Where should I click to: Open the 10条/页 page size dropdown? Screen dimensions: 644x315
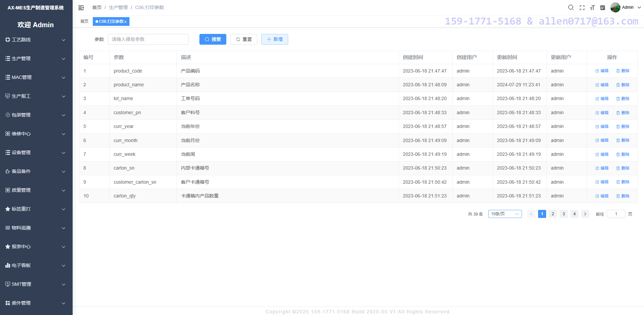pos(505,214)
